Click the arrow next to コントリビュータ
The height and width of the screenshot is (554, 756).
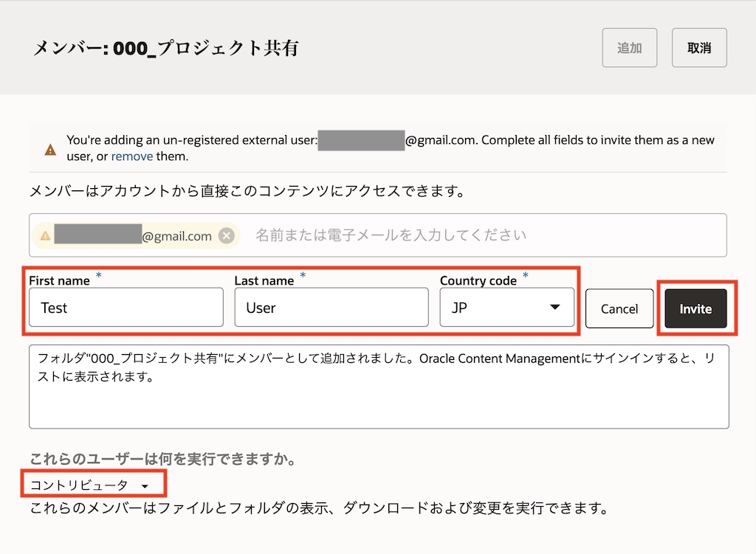coord(145,485)
